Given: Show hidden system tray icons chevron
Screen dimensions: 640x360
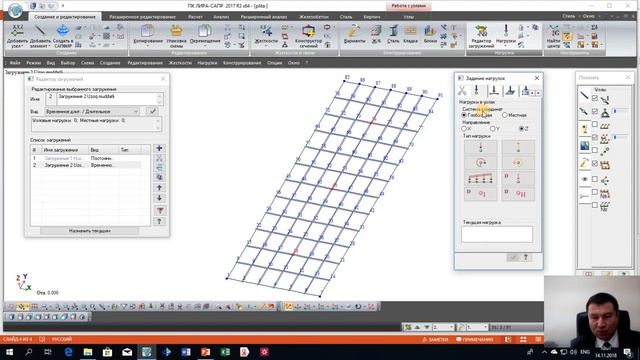Looking at the screenshot, I should coord(544,352).
